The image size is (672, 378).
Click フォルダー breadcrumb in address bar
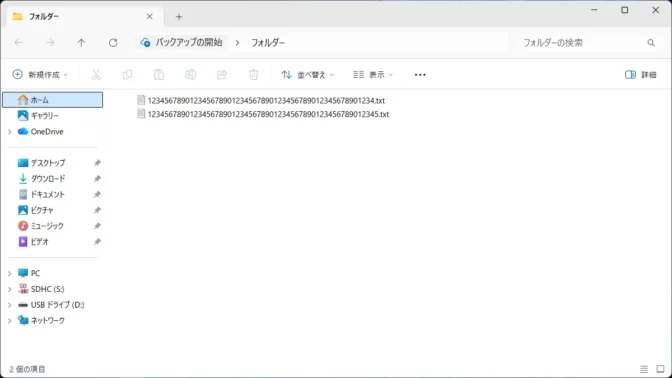(x=268, y=43)
